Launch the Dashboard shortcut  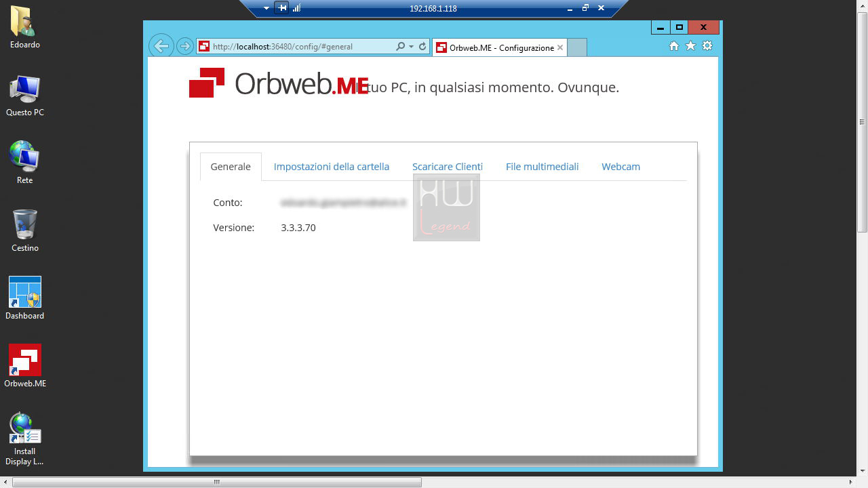[24, 299]
